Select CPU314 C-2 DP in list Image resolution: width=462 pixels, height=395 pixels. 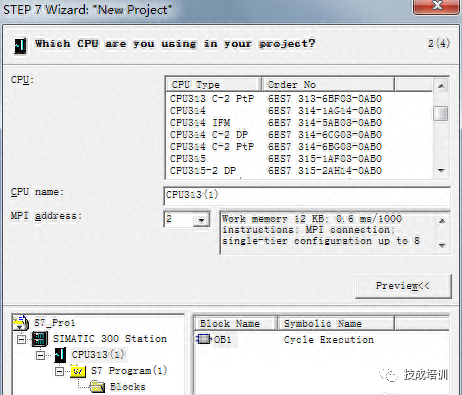pos(209,135)
